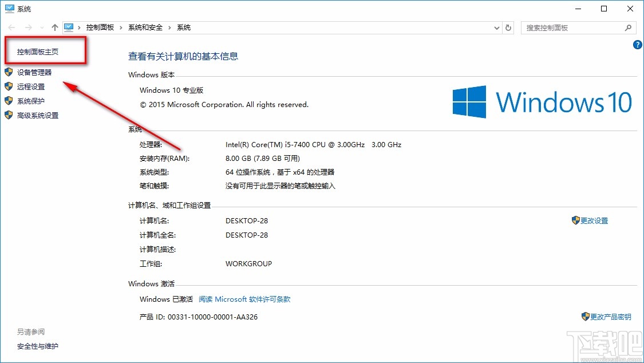Open the 安全性与维护 link
This screenshot has width=644, height=363.
37,346
